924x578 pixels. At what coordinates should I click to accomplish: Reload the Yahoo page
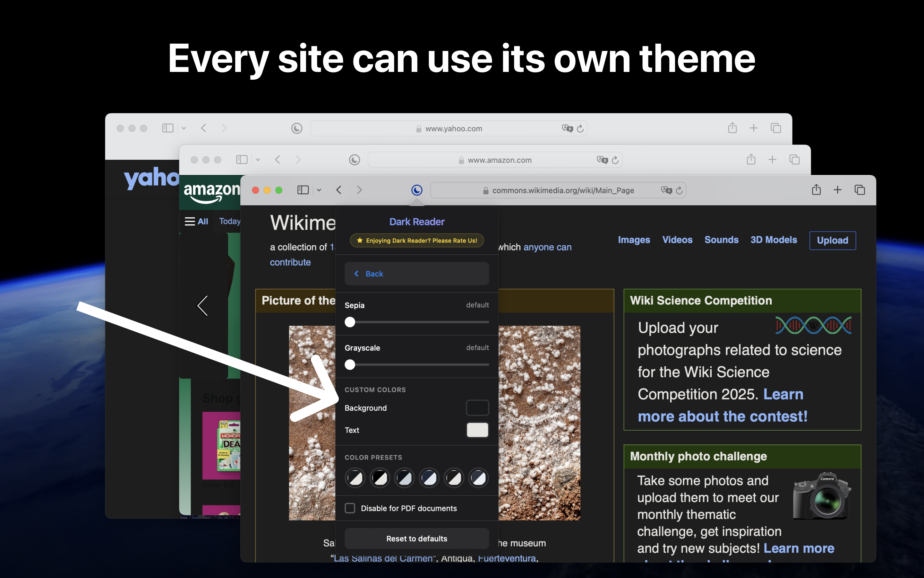coord(580,128)
